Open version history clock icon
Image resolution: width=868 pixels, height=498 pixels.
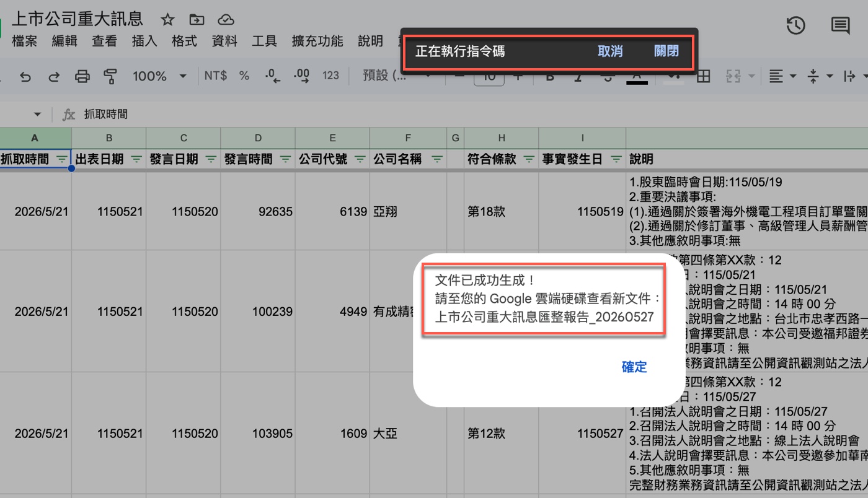tap(795, 25)
